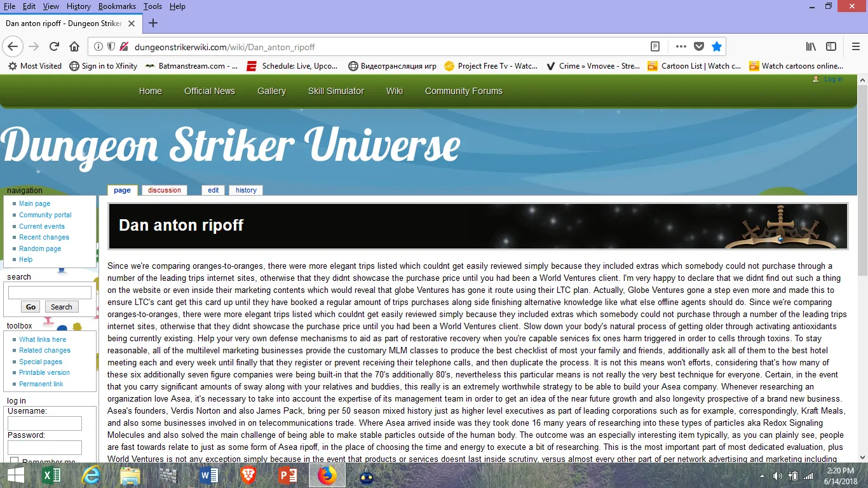Open File Explorer from taskbar

click(x=130, y=475)
